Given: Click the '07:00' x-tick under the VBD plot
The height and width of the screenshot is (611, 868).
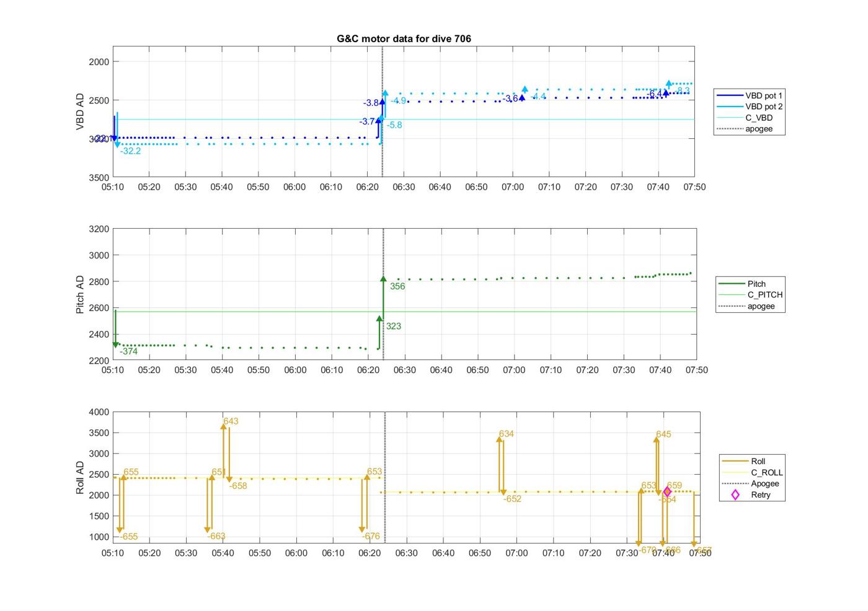Looking at the screenshot, I should click(513, 187).
